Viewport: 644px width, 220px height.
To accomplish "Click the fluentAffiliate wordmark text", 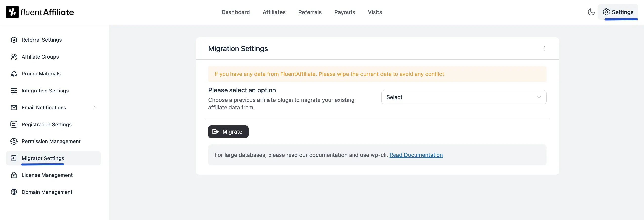I will click(47, 12).
